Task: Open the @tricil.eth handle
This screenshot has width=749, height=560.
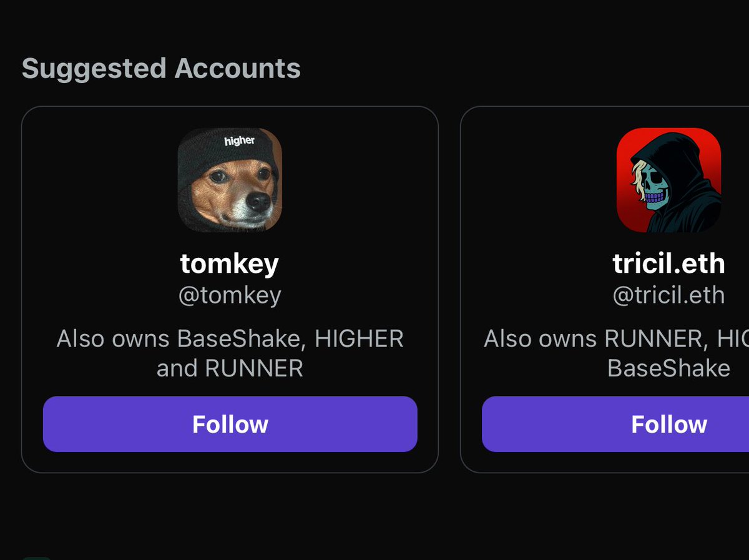Action: pyautogui.click(x=668, y=295)
